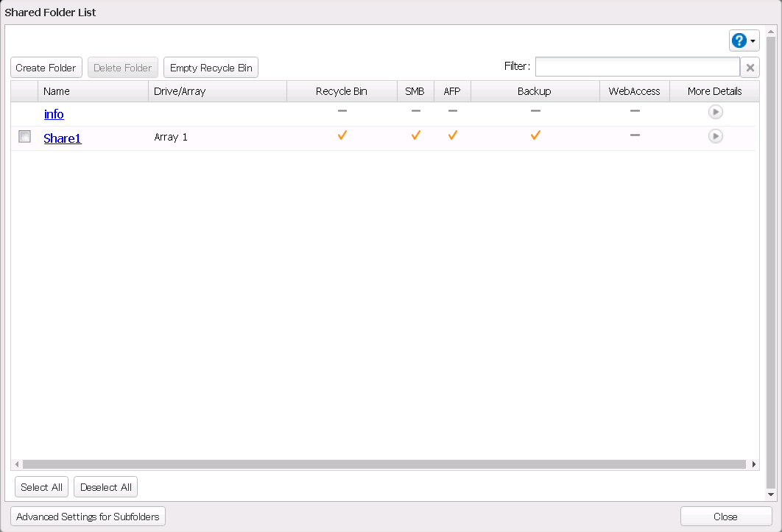The image size is (782, 532).
Task: Click Share1's SMB checkmark icon
Action: click(415, 135)
